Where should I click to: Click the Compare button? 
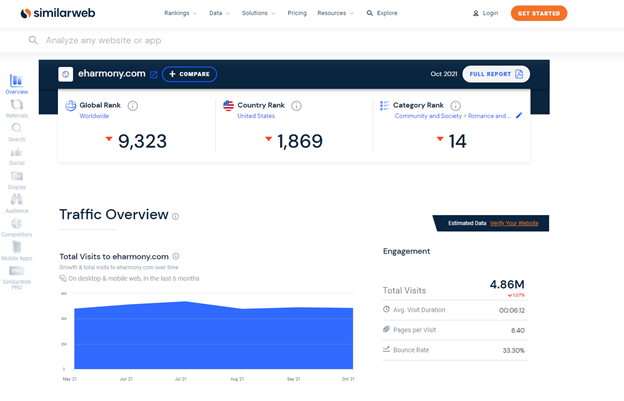click(x=189, y=74)
